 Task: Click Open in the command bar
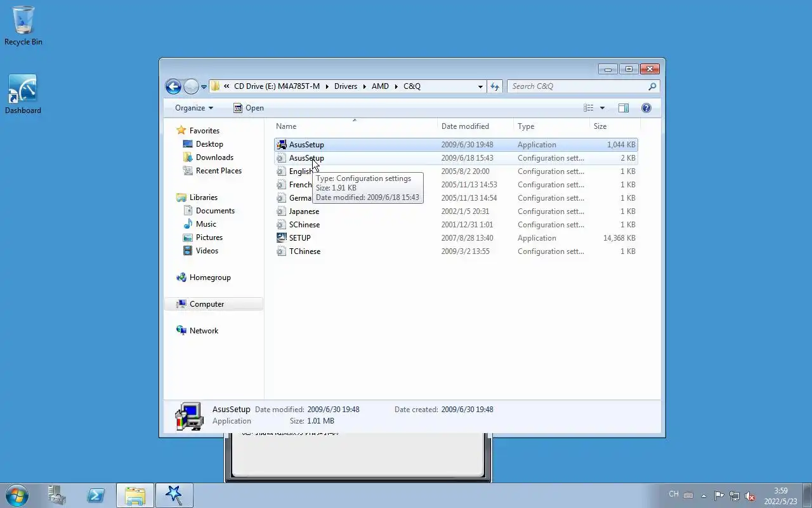click(249, 108)
